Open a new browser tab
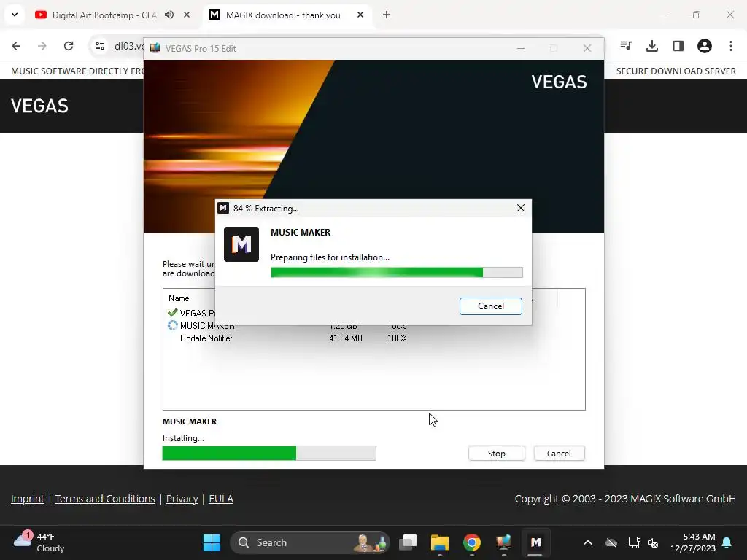 tap(387, 15)
